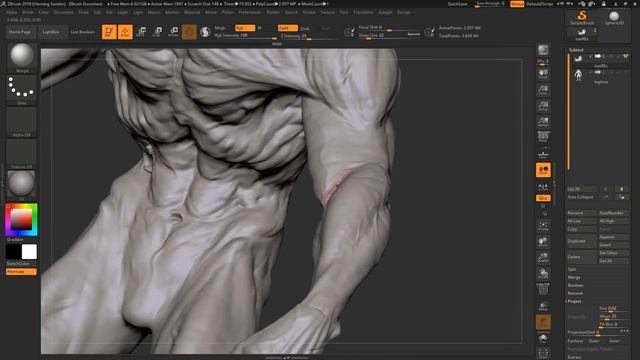The width and height of the screenshot is (640, 360).
Task: Open the Alpha Off picker
Action: [22, 122]
